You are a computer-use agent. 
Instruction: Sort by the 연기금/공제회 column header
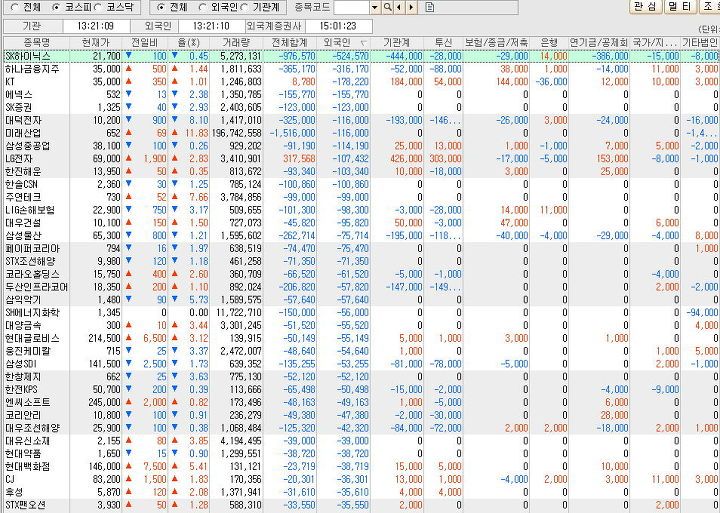point(599,43)
